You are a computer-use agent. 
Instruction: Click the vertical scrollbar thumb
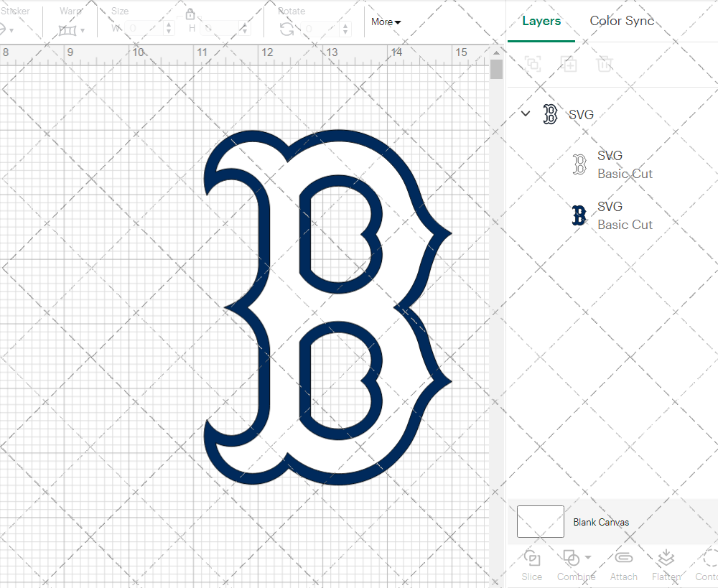coord(496,69)
